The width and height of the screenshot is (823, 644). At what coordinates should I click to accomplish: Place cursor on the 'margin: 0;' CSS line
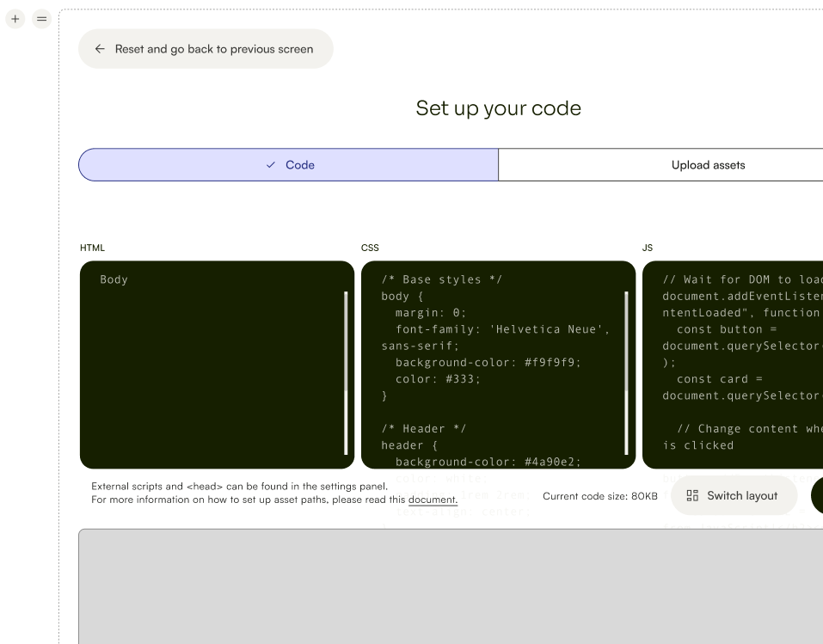pyautogui.click(x=430, y=313)
